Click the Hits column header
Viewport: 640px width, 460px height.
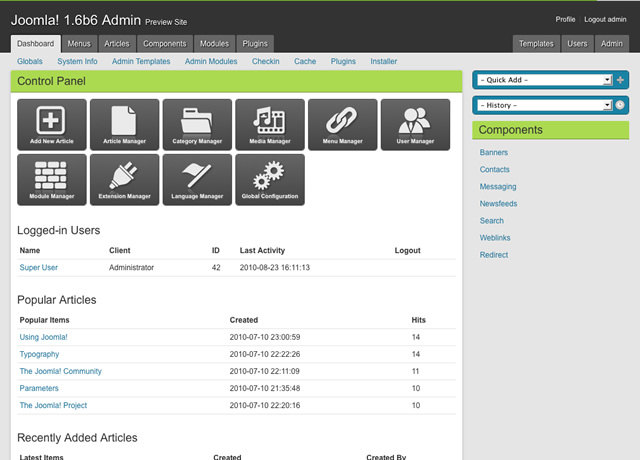(x=418, y=320)
